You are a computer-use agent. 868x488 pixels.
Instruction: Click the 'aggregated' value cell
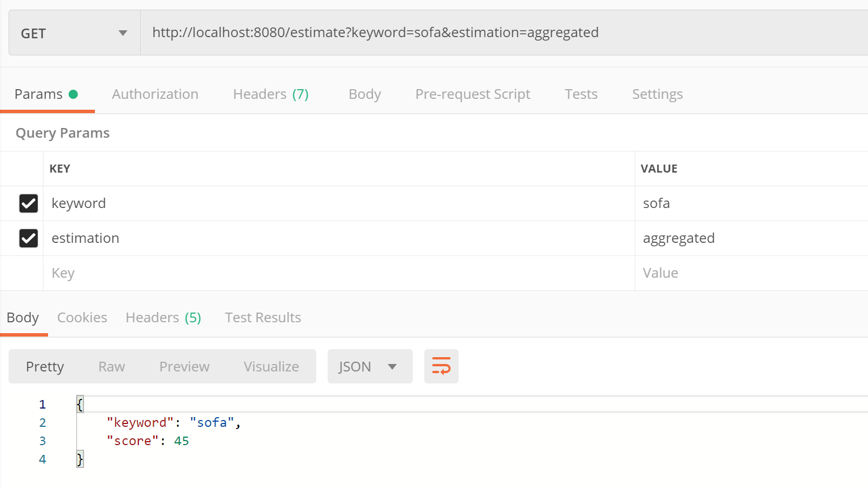[751, 238]
